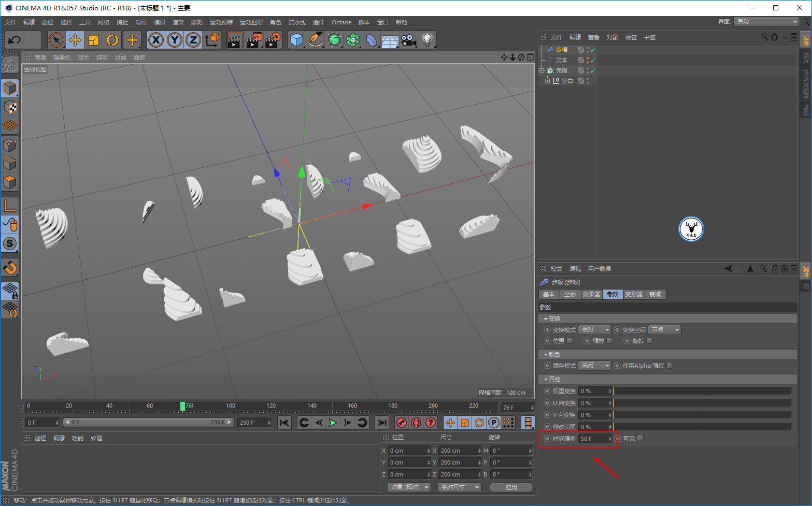Expand the 空白 object in tree
Image resolution: width=812 pixels, height=506 pixels.
click(x=548, y=81)
